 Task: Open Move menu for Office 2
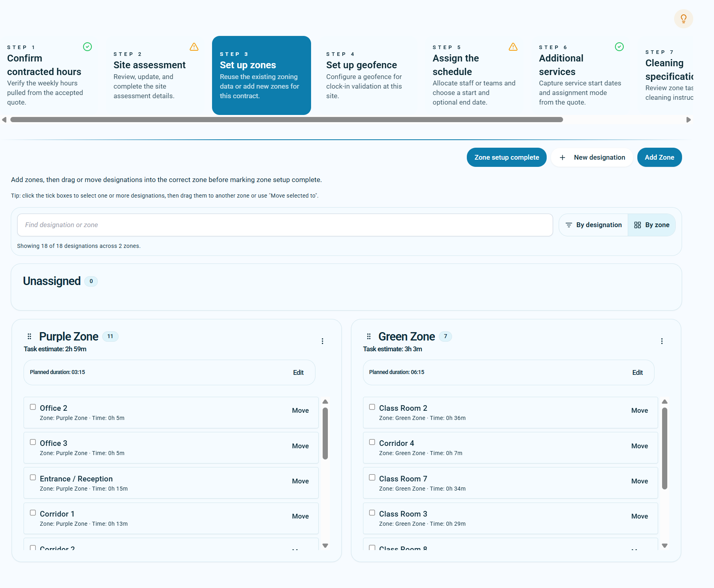(x=300, y=411)
